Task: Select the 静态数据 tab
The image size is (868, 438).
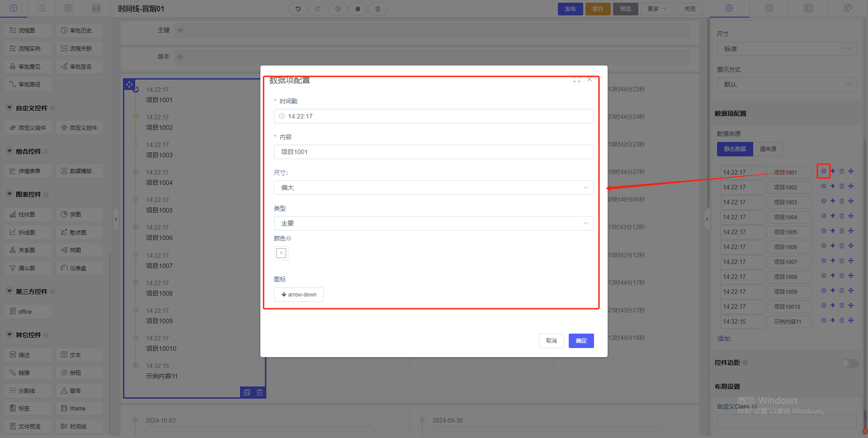Action: click(x=735, y=149)
